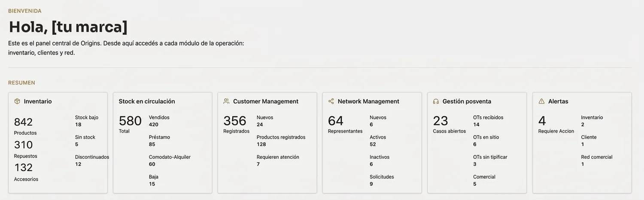Image resolution: width=644 pixels, height=200 pixels.
Task: Click the Red comercial alert label
Action: point(597,157)
